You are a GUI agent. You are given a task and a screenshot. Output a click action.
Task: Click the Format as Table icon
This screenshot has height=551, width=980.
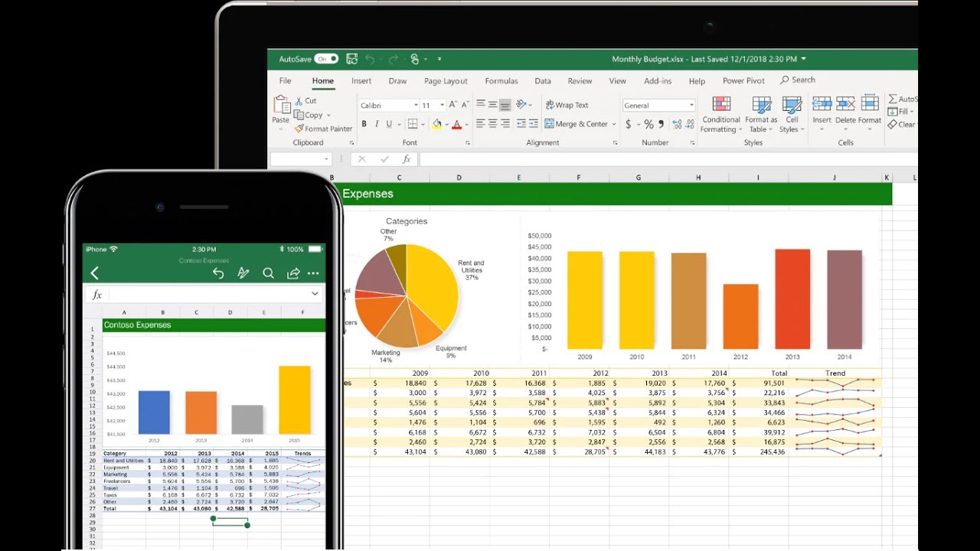(x=761, y=105)
